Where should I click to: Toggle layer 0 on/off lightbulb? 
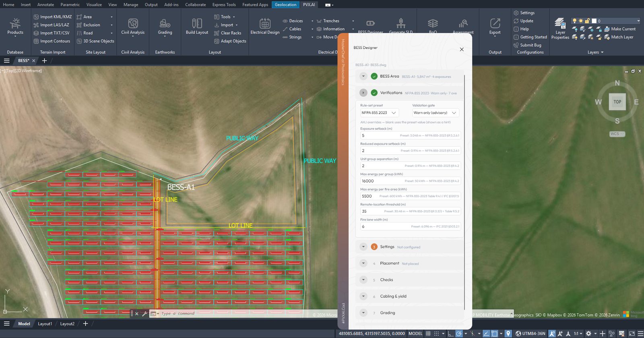tap(575, 21)
